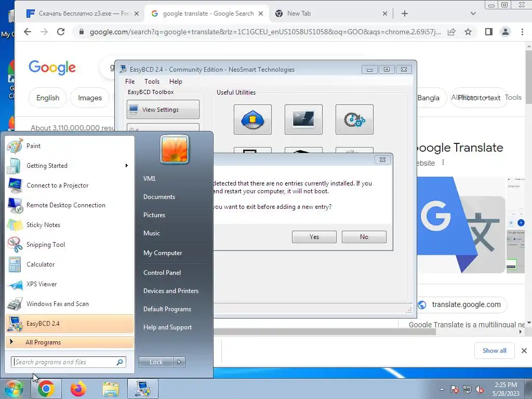Click the Share this page icon in Chrome
This screenshot has height=399, width=532.
coord(451,32)
